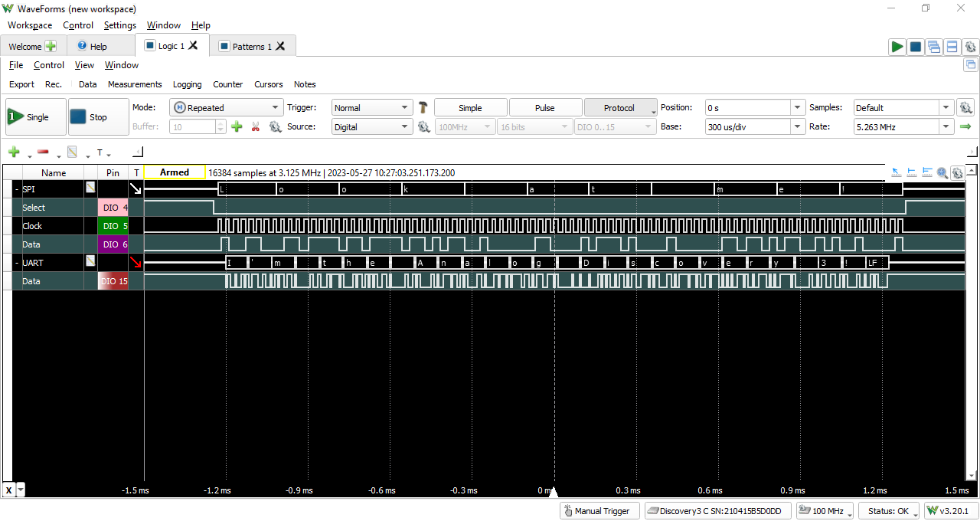The image size is (980, 521).
Task: Toggle the UART falling-edge trigger condition
Action: pos(136,263)
